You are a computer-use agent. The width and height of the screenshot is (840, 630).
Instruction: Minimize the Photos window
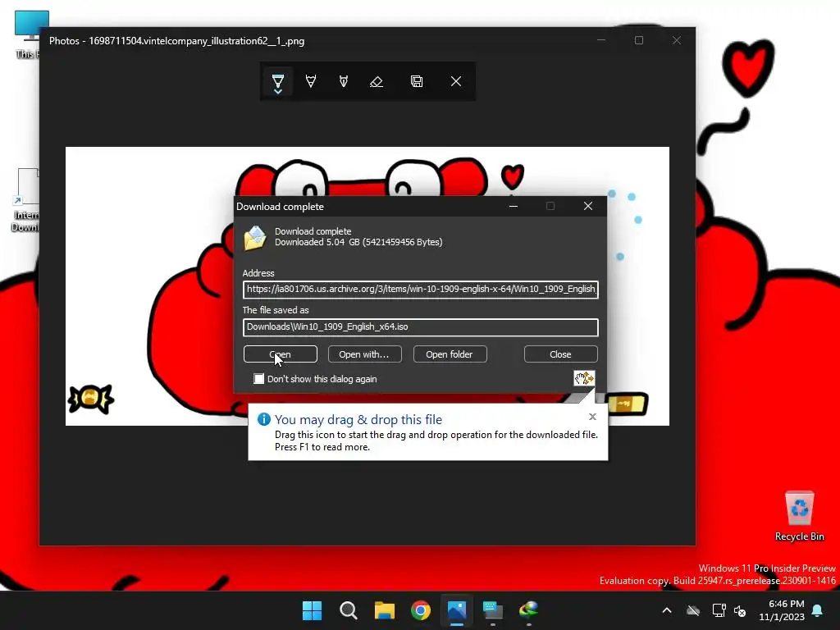(601, 40)
